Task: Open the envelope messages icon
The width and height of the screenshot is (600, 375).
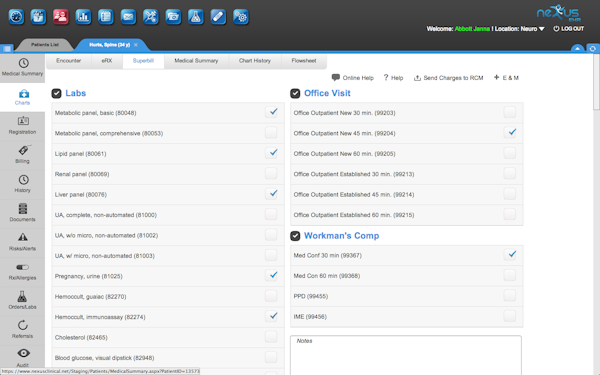Action: pyautogui.click(x=128, y=17)
